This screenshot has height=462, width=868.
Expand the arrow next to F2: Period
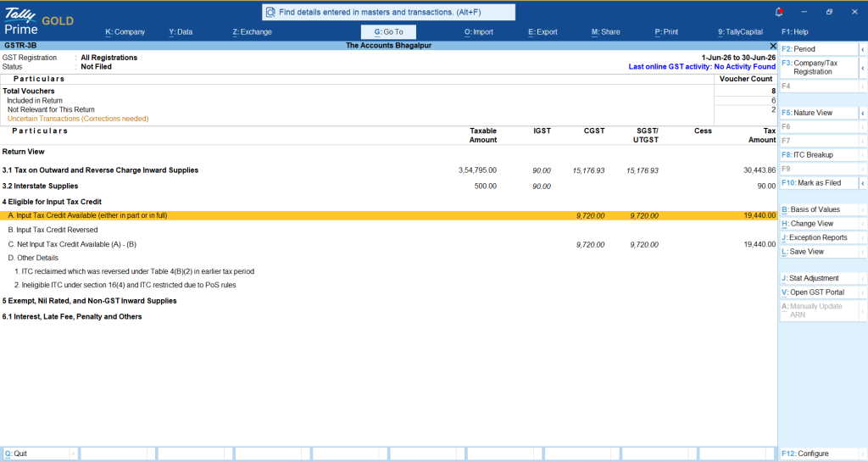point(862,49)
